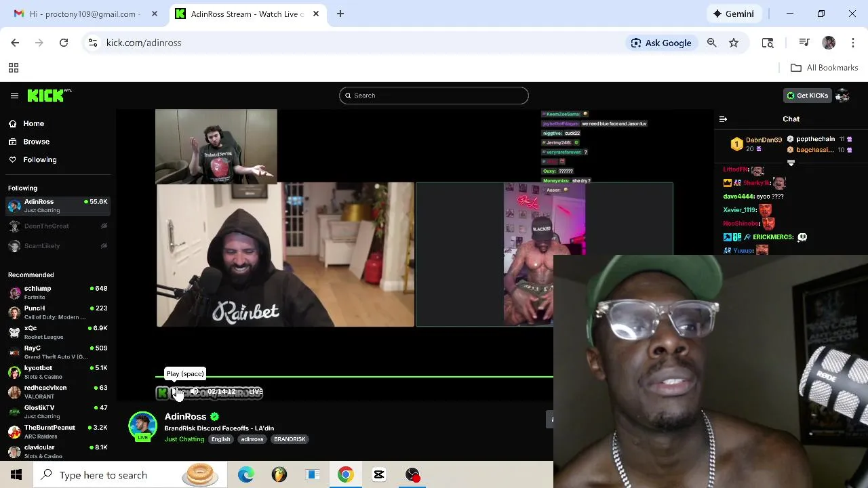Open GlostkTV recommended channel
868x488 pixels.
pos(58,412)
